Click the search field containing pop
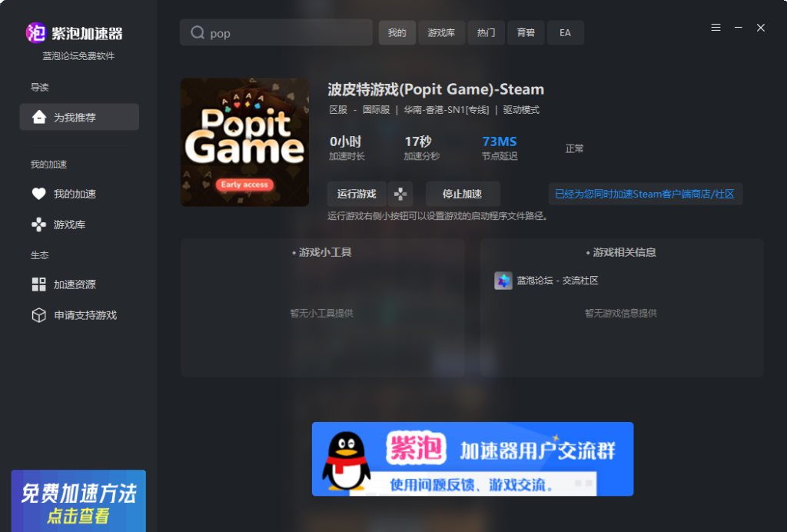This screenshot has height=532, width=787. [x=276, y=32]
